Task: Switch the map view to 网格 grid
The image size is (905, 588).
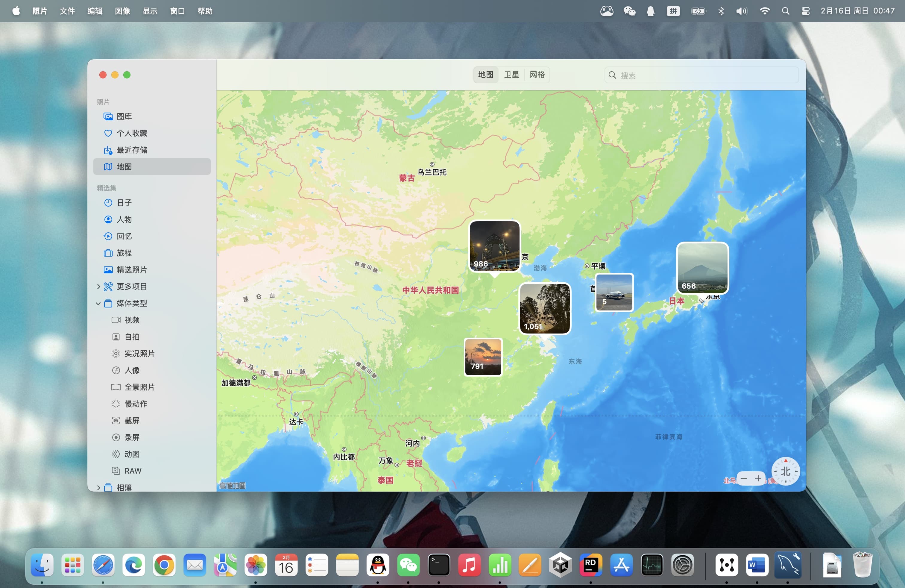Action: click(537, 75)
